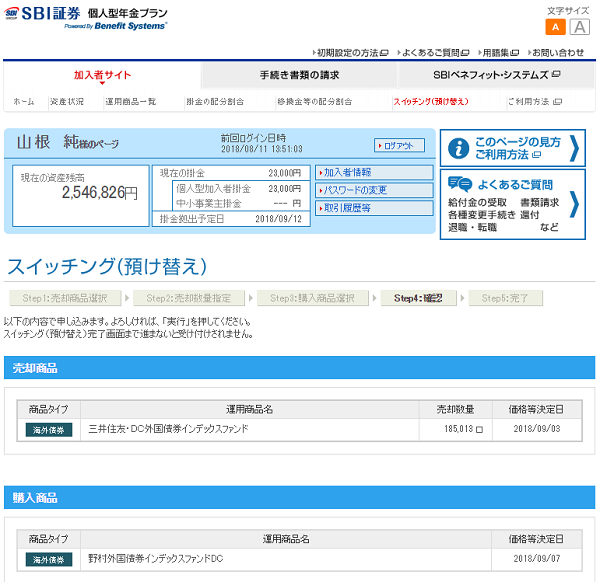
Task: Click Step1:売却商品選択 step indicator
Action: (x=65, y=298)
